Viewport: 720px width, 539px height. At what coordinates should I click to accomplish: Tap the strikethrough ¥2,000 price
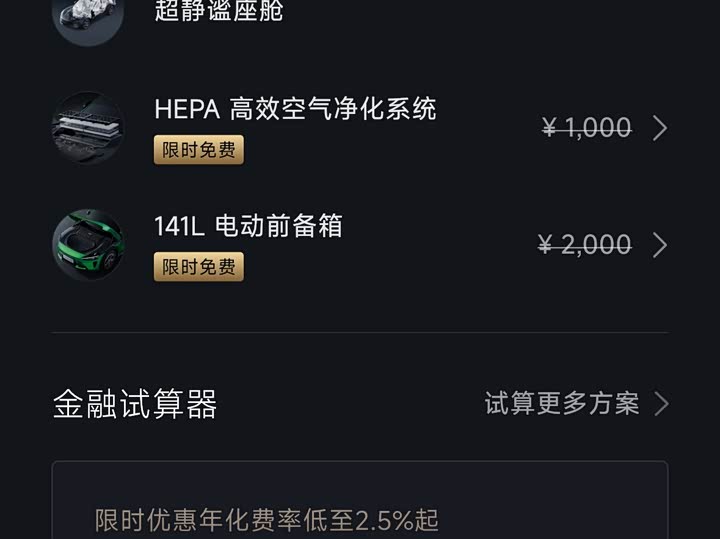tap(585, 245)
